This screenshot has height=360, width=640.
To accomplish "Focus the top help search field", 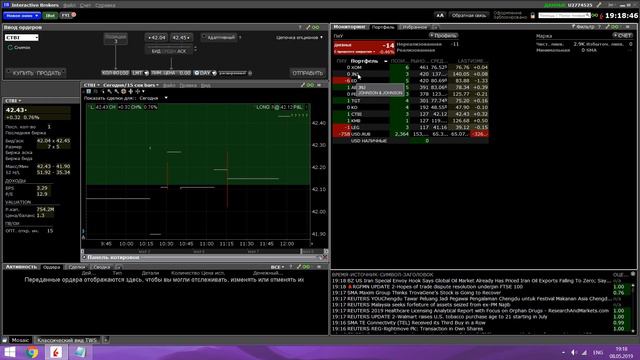I will tap(564, 16).
